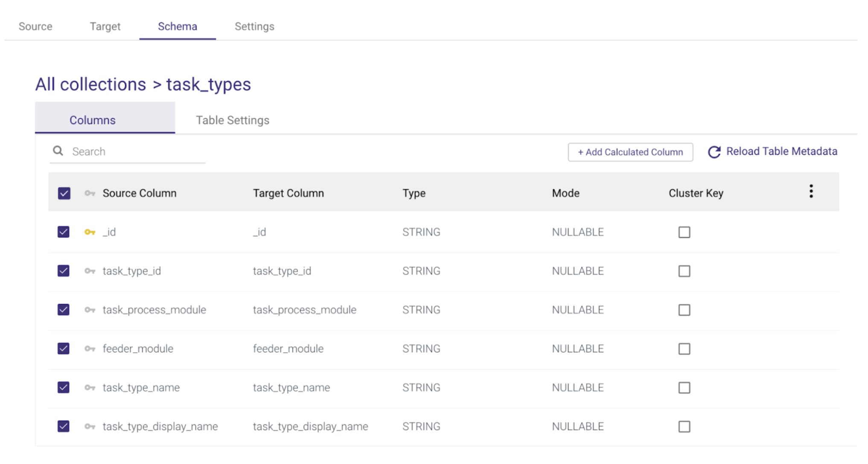
Task: Click the gold primary key icon for _id
Action: [90, 232]
